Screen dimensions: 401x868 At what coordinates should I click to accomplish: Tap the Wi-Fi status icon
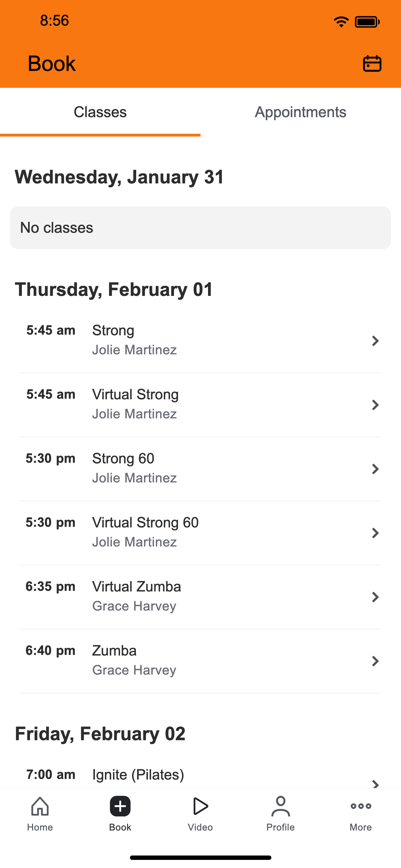tap(341, 22)
